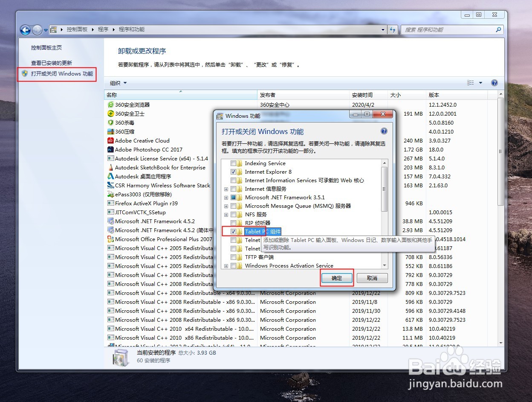Screen dimensions: 532x402
Task: Click the Microsoft Office Professional Plus 2007 icon
Action: (111, 239)
